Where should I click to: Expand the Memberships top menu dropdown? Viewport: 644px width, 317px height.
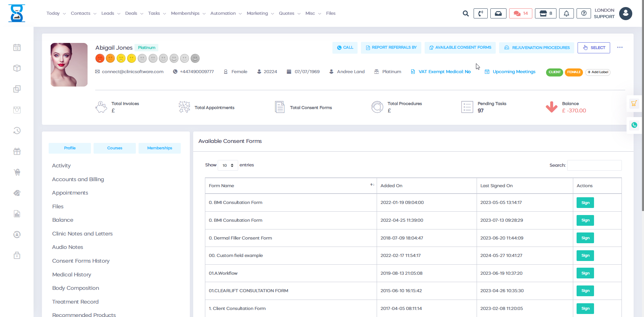tap(188, 13)
